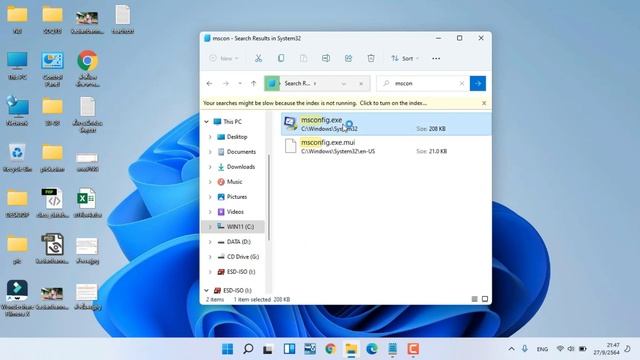Select the Chrome shortcut on desktop

tap(87, 69)
